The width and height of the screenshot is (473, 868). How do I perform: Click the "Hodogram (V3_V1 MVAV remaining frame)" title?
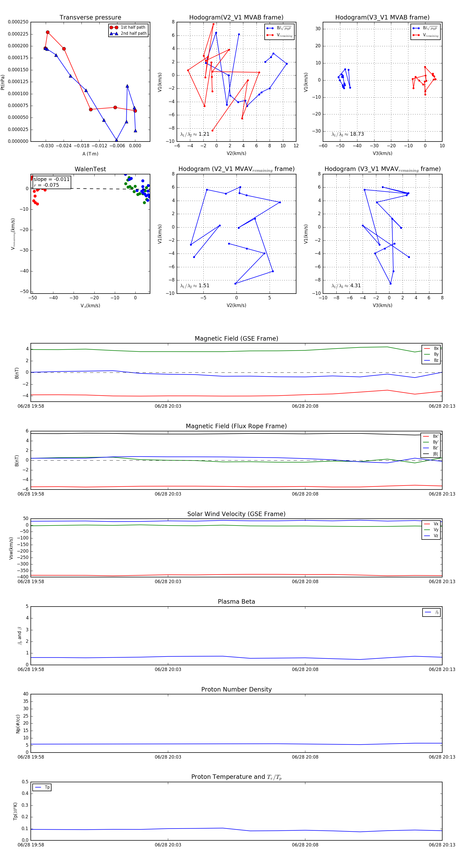coord(382,169)
